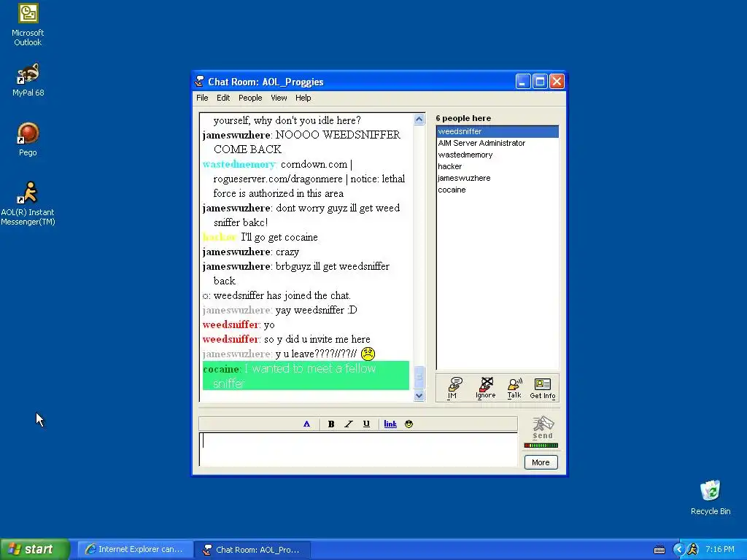
Task: Open the smiley emoticon picker
Action: 409,424
